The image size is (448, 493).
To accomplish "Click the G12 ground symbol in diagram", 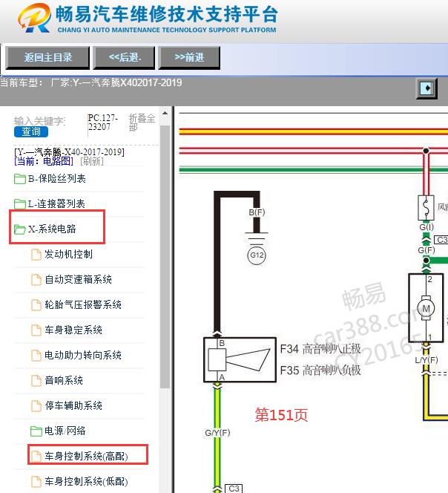I will point(257,255).
